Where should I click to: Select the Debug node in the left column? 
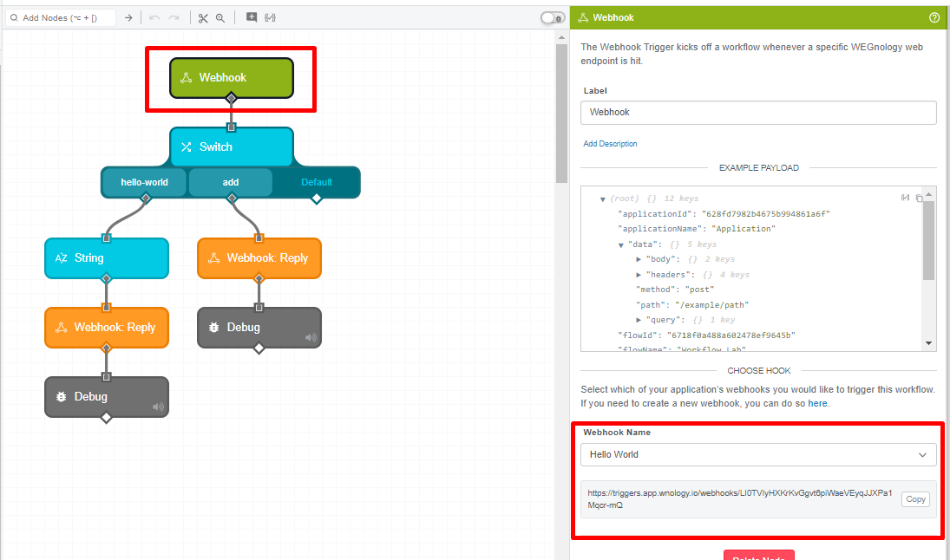pyautogui.click(x=107, y=397)
